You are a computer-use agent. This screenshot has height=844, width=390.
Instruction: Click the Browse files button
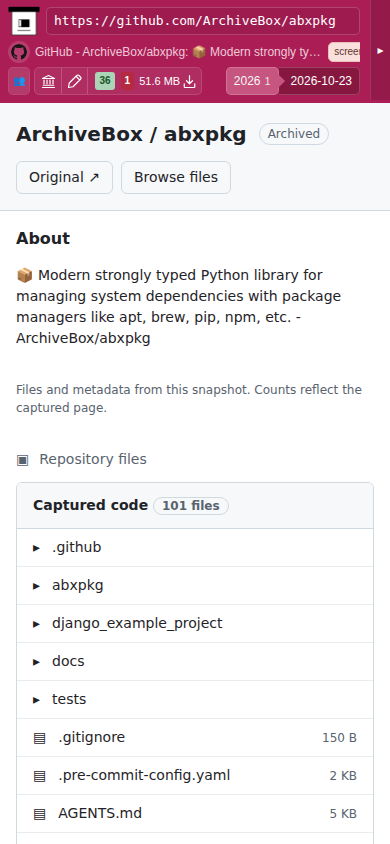[176, 177]
